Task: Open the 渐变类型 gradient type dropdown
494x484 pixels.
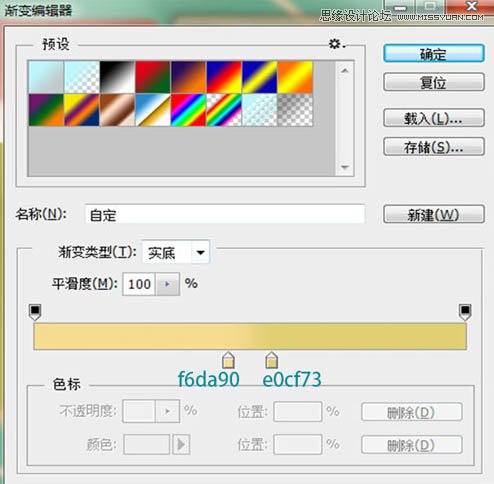Action: [x=176, y=252]
